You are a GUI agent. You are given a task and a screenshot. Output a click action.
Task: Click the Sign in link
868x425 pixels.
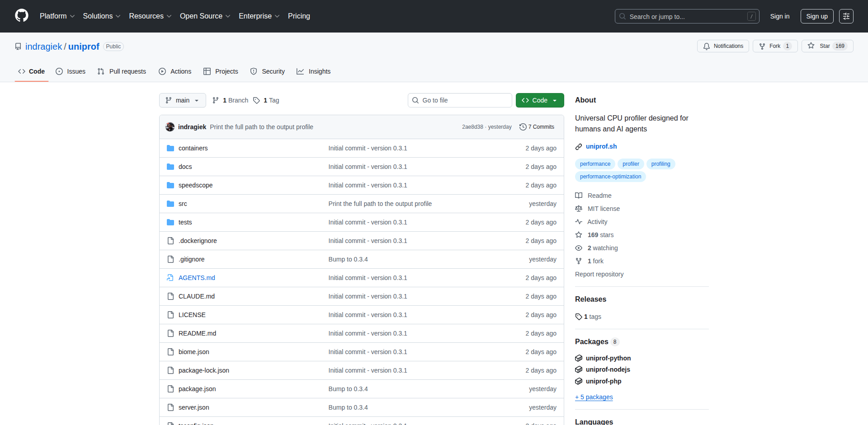pyautogui.click(x=780, y=16)
